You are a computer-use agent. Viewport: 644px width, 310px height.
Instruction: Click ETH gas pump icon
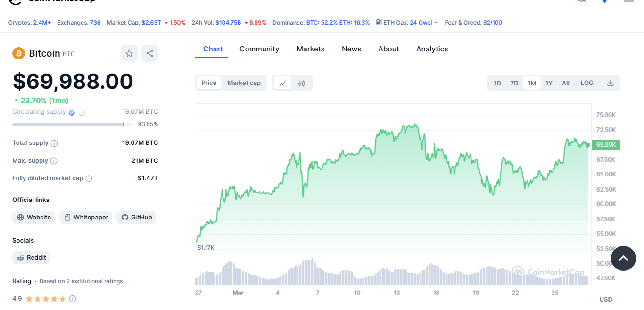pos(379,22)
